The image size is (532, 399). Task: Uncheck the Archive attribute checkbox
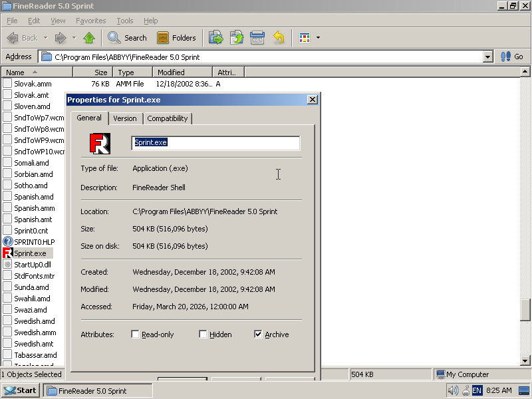[258, 334]
